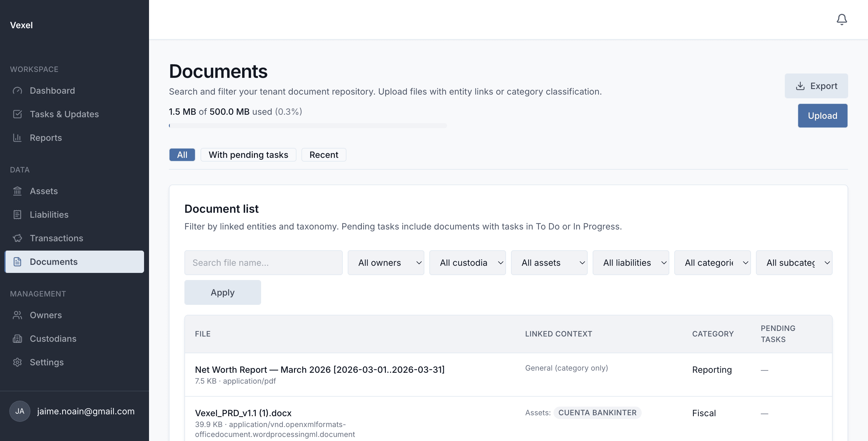The width and height of the screenshot is (868, 441).
Task: Open Settings from the sidebar
Action: point(47,362)
